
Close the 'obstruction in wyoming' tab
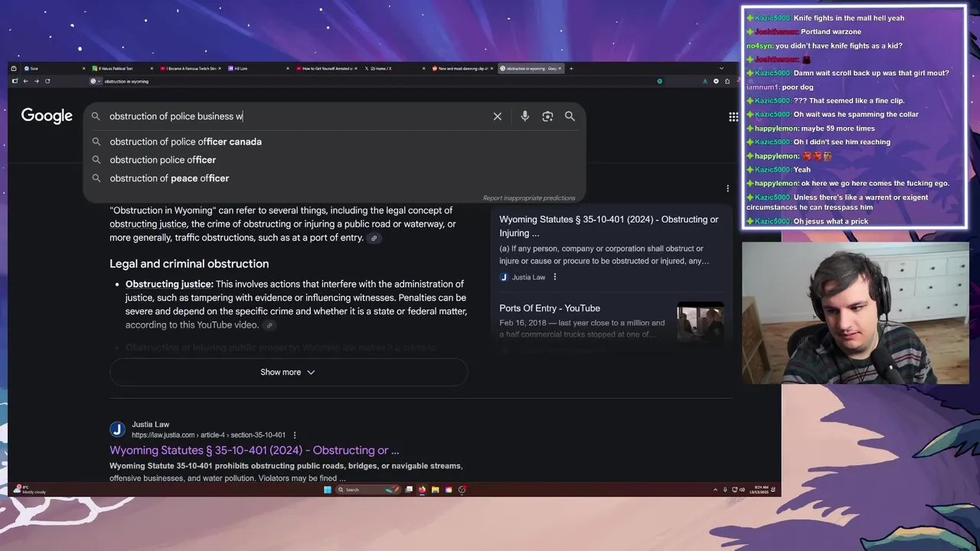click(560, 69)
